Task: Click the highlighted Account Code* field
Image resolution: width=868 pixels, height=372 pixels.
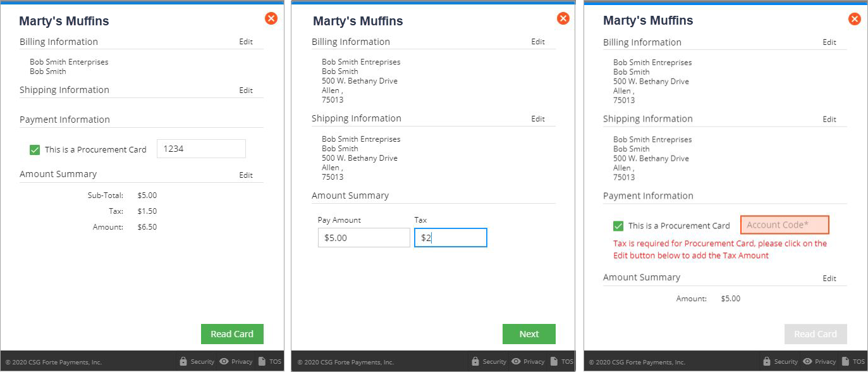Action: point(785,225)
